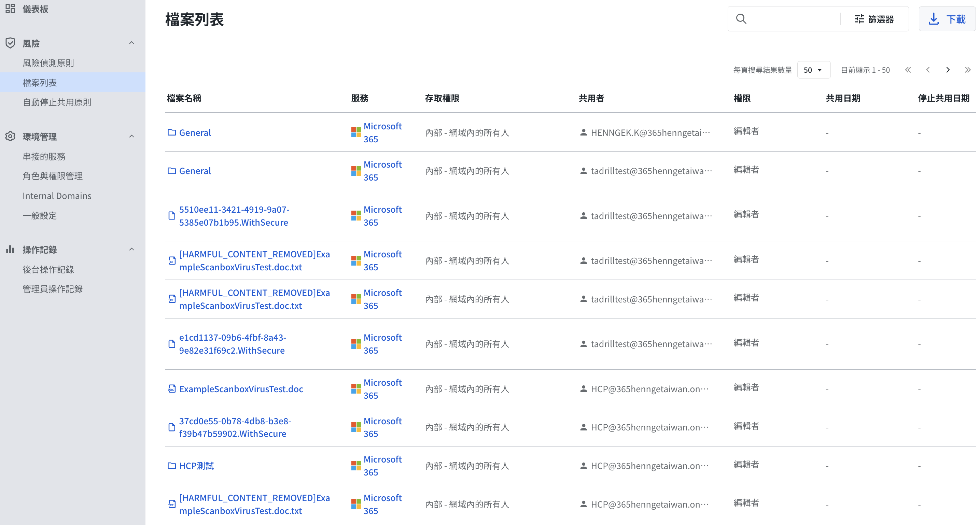The width and height of the screenshot is (980, 525).
Task: Go to next page arrow
Action: click(948, 70)
